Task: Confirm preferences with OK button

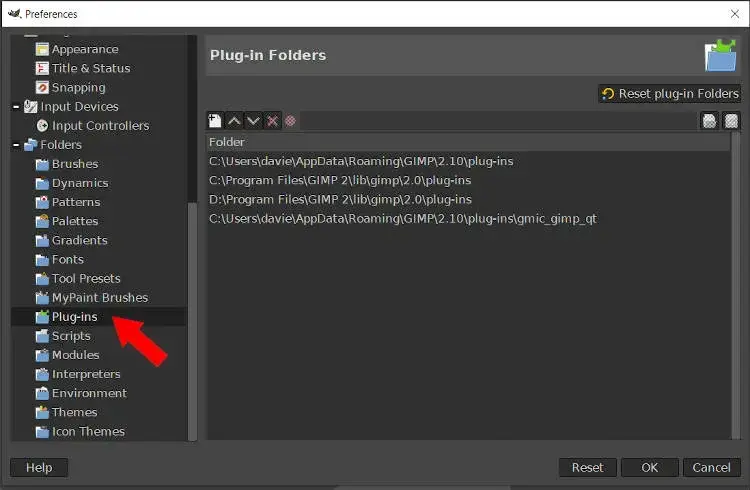Action: point(650,468)
